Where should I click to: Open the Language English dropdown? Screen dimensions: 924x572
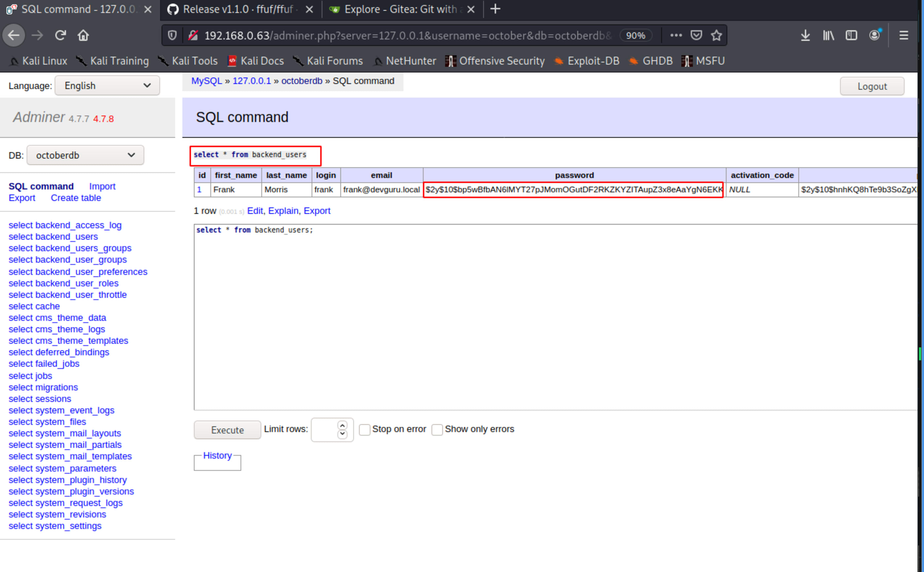[107, 85]
